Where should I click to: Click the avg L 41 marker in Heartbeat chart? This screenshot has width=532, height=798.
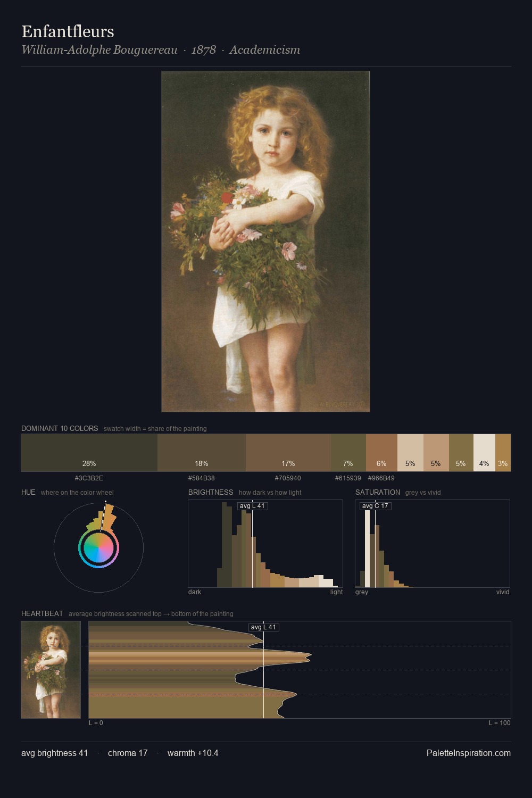pyautogui.click(x=264, y=627)
